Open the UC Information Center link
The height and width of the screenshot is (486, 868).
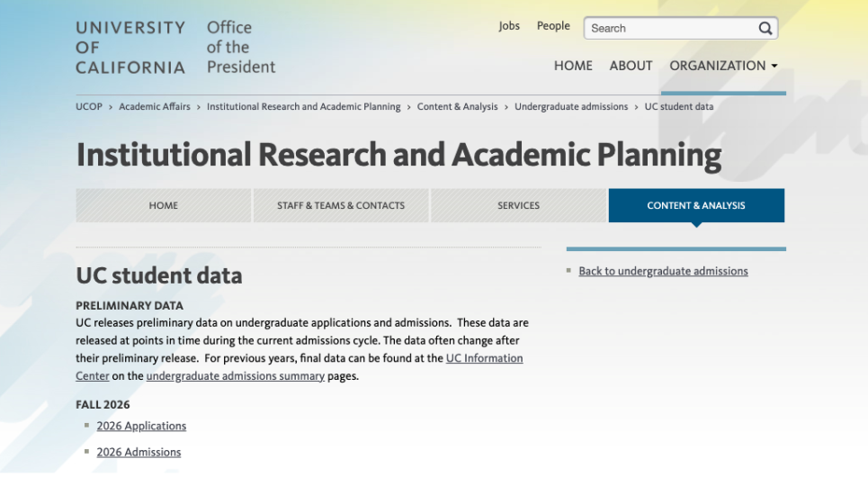click(485, 358)
